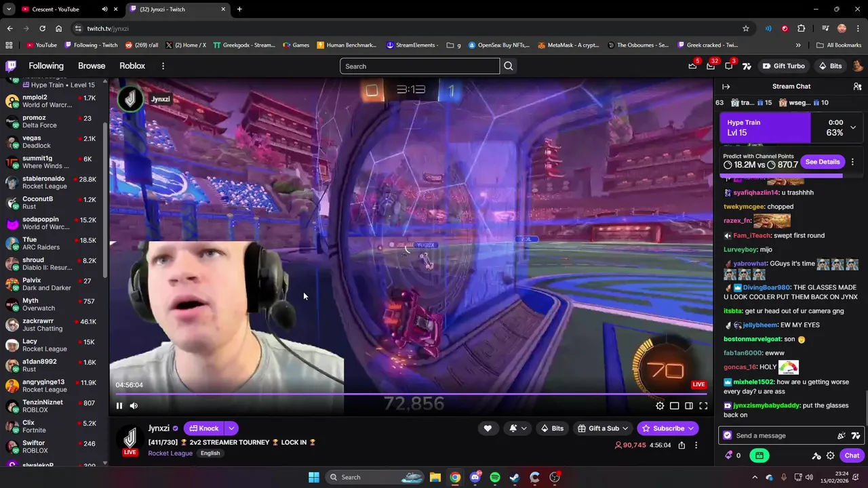Open whispers speech bubble icon
Screen dimensions: 868x488
(729, 66)
